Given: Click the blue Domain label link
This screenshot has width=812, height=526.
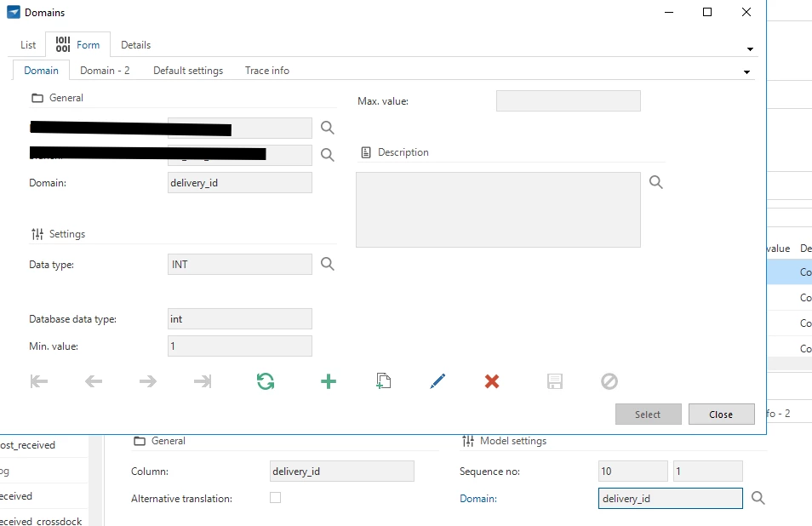Looking at the screenshot, I should pyautogui.click(x=478, y=499).
